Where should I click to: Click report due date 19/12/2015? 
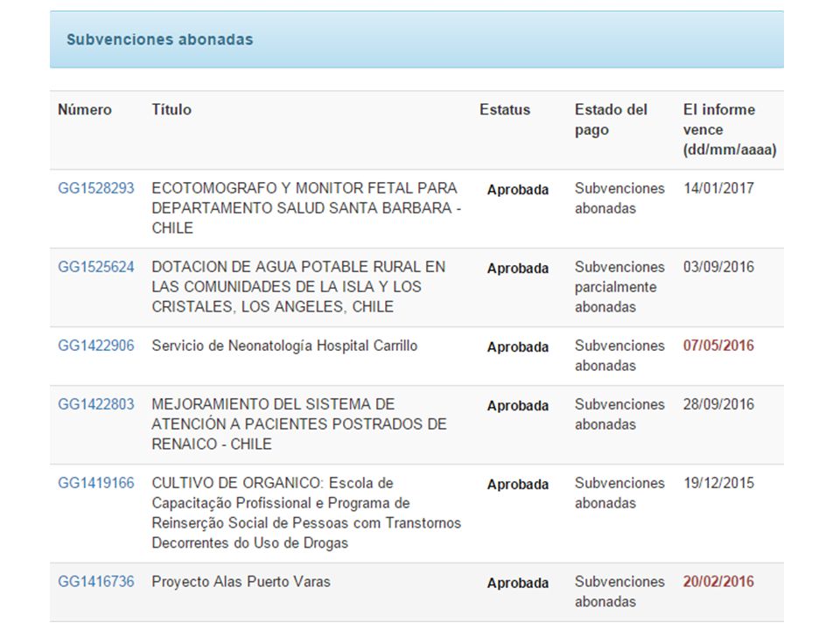(718, 483)
